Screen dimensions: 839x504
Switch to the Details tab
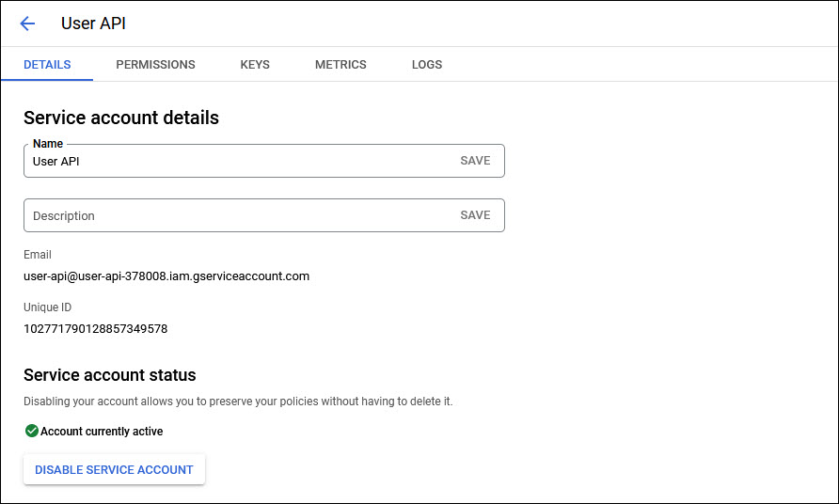click(x=47, y=65)
